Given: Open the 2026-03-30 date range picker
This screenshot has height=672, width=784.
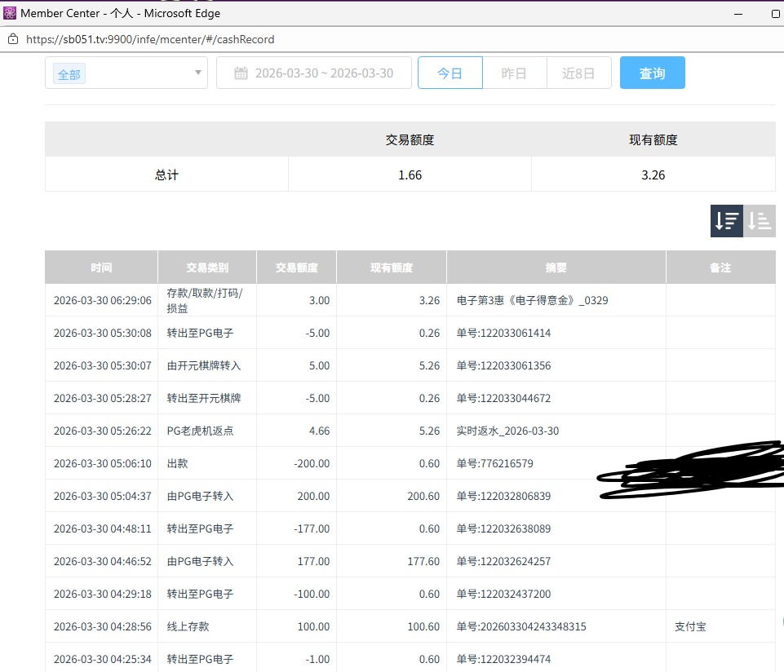Looking at the screenshot, I should point(323,73).
